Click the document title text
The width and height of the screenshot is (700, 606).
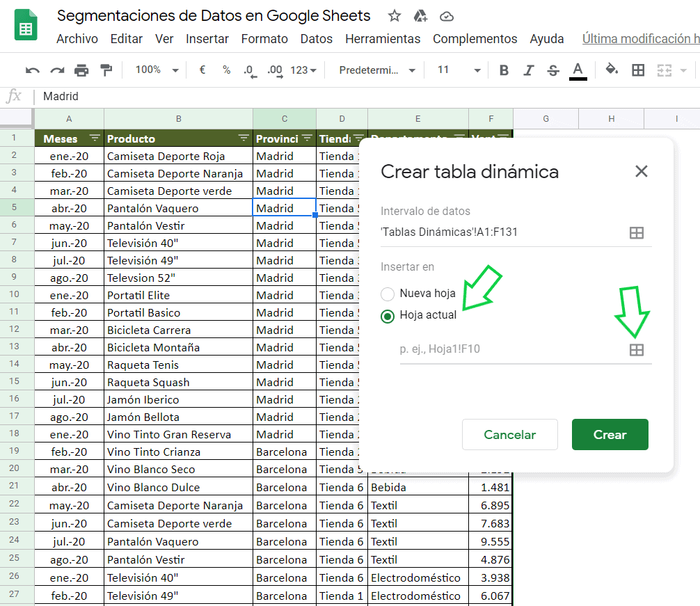click(214, 15)
